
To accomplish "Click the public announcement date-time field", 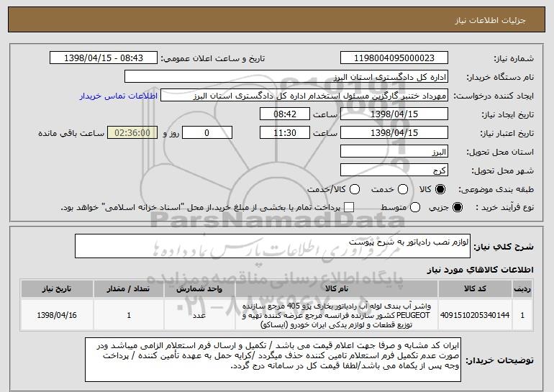I will (104, 58).
